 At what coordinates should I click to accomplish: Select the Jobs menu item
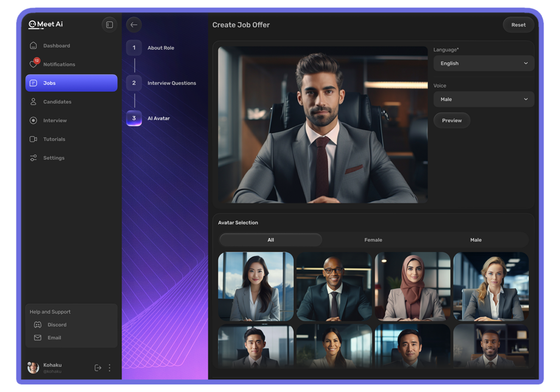[x=71, y=83]
